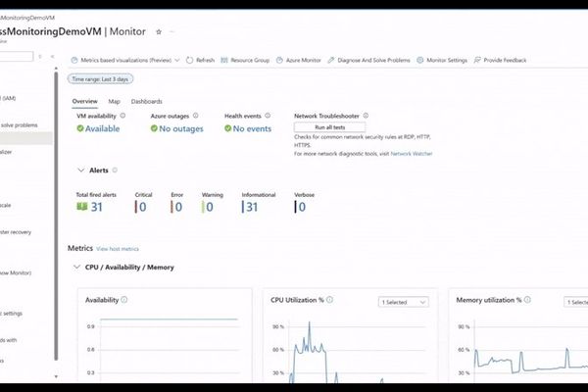Viewport: 588px width, 392px height.
Task: Click the Refresh circular arrow icon
Action: 190,60
